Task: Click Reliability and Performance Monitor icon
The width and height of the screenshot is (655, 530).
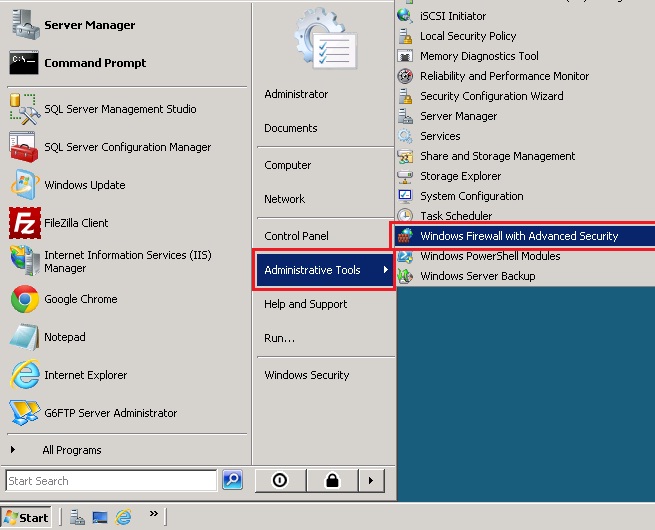Action: click(405, 76)
